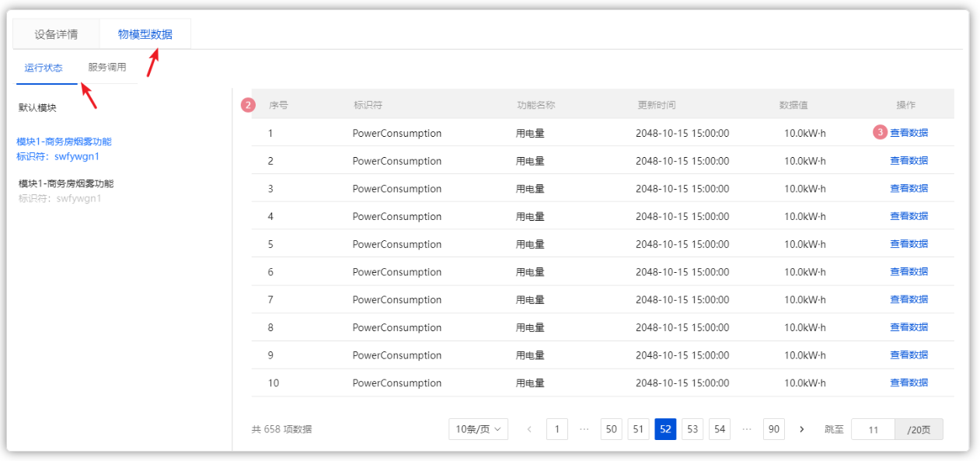Open the 运行状态 sub-tab
This screenshot has height=461, width=980.
pos(44,68)
